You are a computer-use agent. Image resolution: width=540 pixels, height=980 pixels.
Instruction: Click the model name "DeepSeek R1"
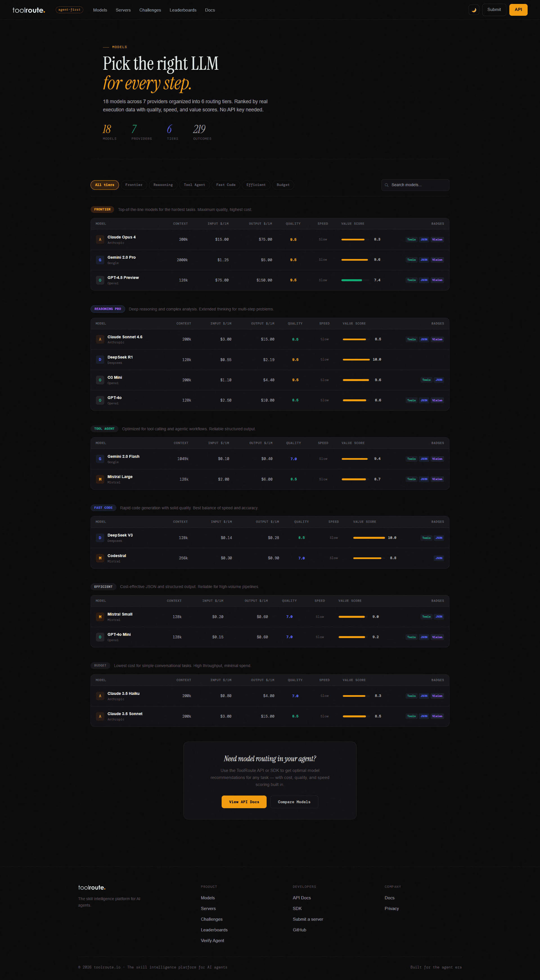tap(120, 357)
